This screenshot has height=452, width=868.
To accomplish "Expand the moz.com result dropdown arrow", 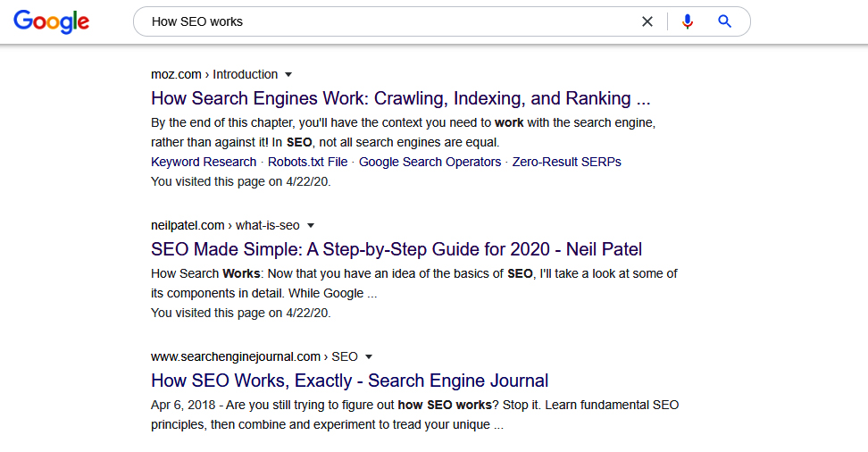I will pos(288,75).
